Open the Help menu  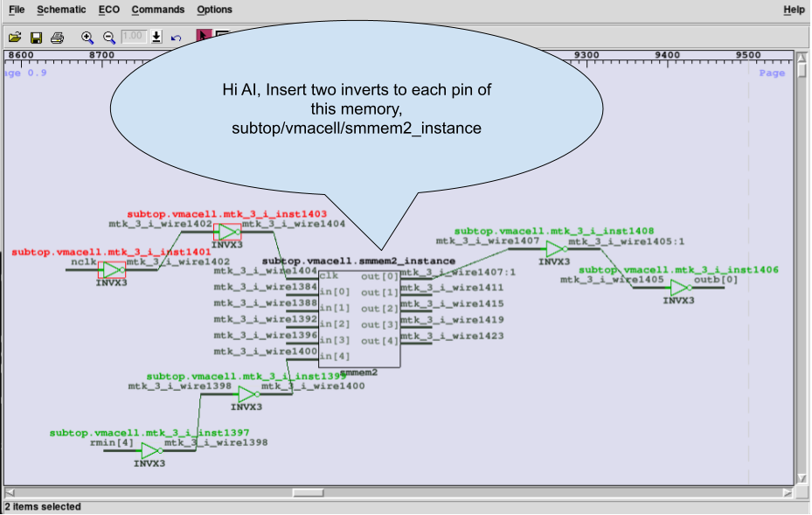pyautogui.click(x=794, y=10)
